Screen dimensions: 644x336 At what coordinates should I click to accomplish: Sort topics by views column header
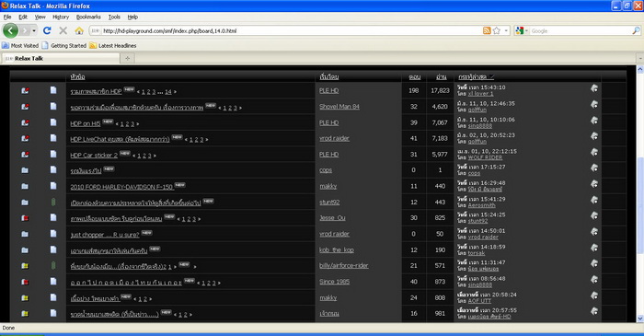(x=441, y=76)
